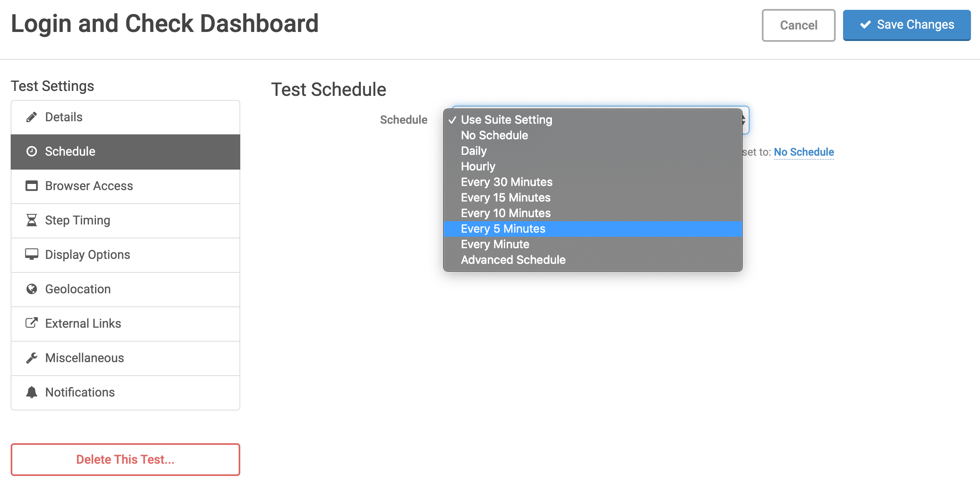Open the No Schedule link
980x485 pixels.
coord(803,152)
